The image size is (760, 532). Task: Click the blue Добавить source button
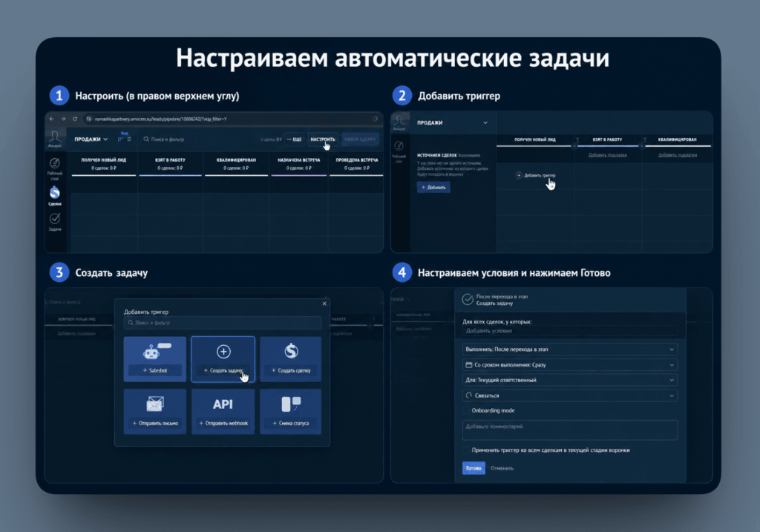coord(433,187)
